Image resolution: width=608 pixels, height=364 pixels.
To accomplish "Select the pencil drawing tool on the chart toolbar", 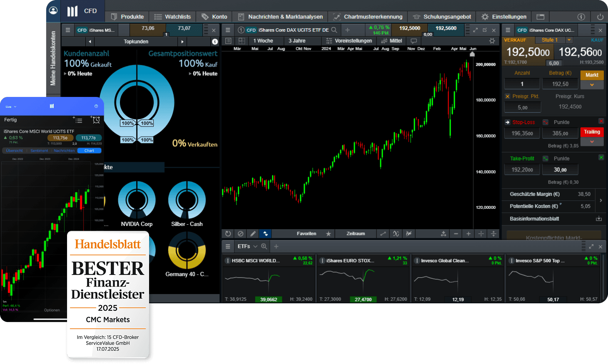I will (253, 233).
